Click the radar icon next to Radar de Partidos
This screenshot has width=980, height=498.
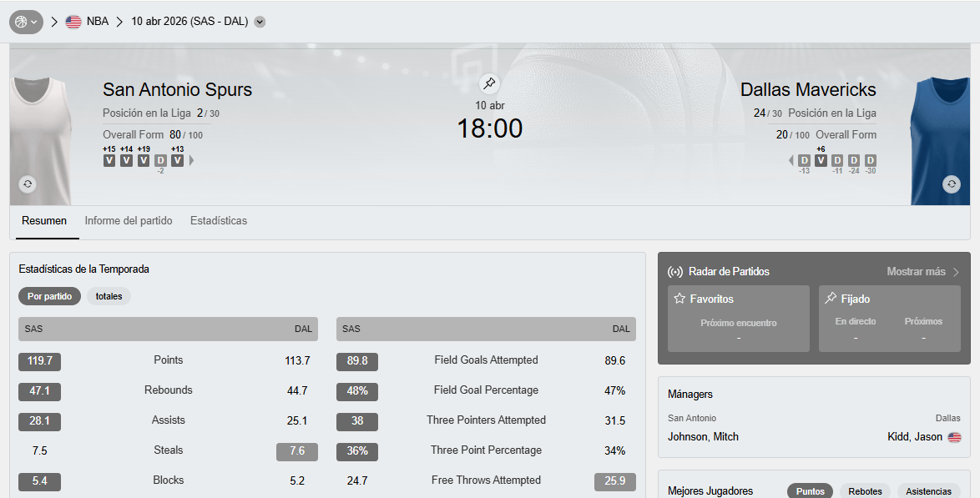pyautogui.click(x=676, y=271)
